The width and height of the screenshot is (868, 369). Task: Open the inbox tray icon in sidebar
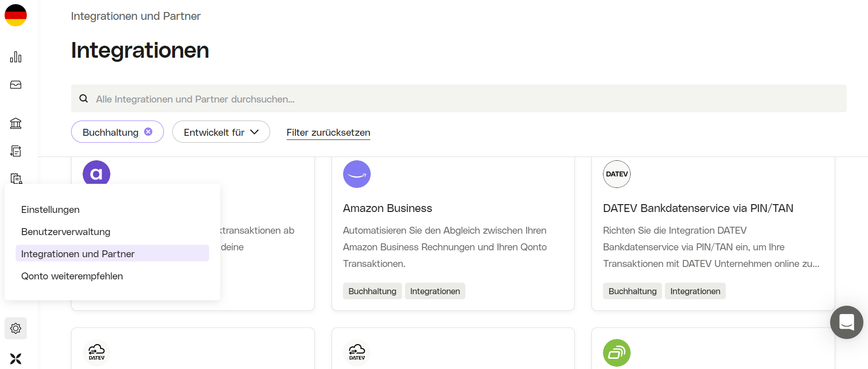(x=16, y=85)
